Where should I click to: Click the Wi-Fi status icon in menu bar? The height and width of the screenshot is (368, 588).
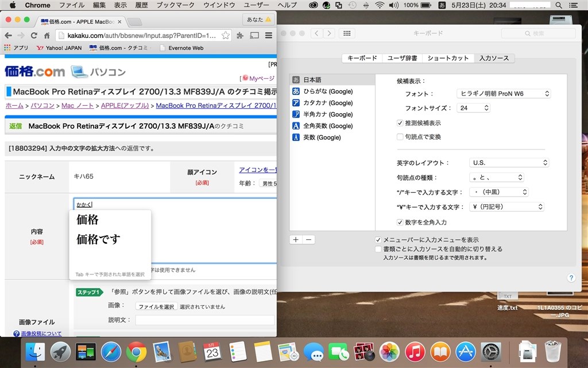pyautogui.click(x=380, y=5)
